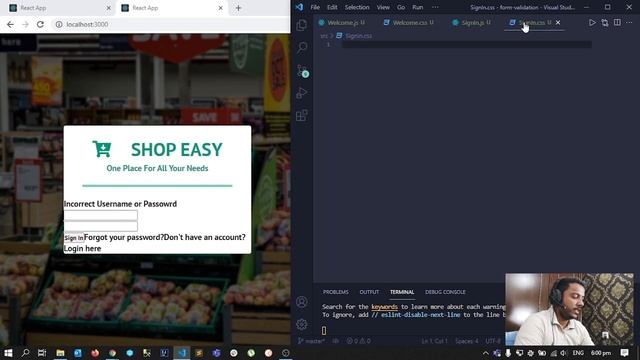
Task: Click the src breadcrumb segment
Action: pos(324,36)
